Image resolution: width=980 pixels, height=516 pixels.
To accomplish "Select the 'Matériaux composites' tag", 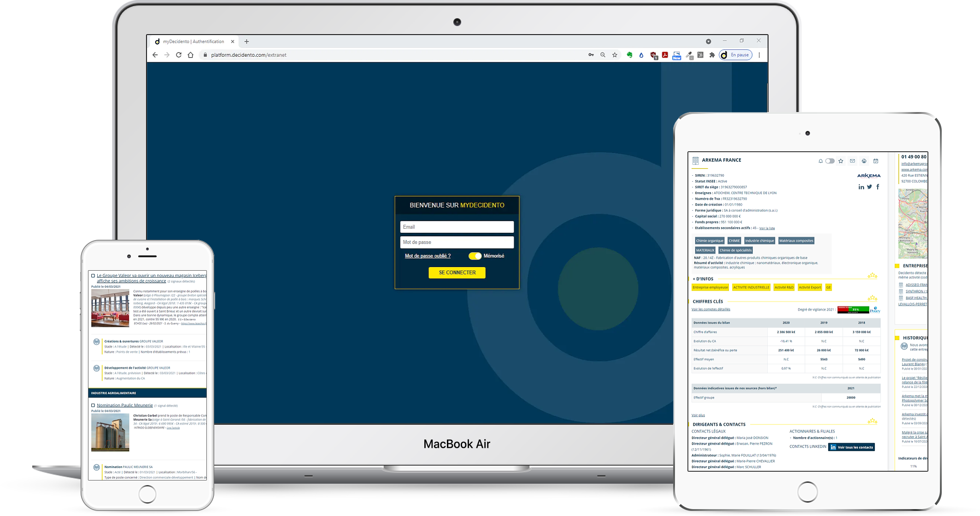I will 796,241.
